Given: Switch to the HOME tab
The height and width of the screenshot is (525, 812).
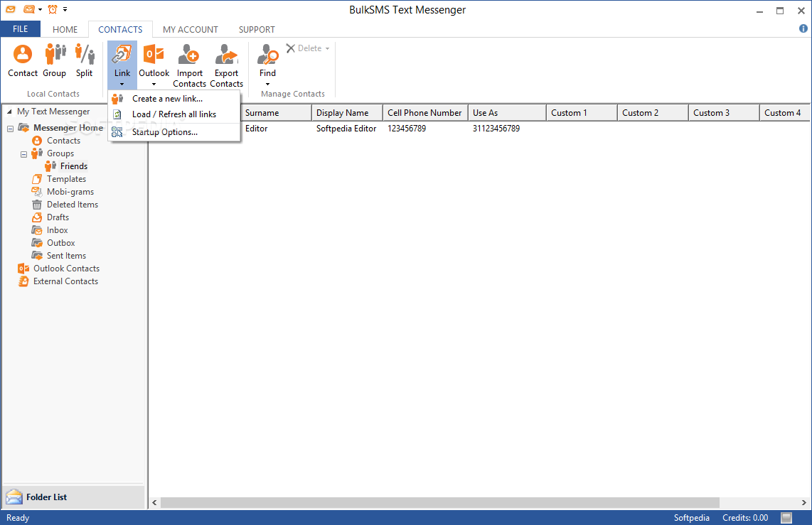Looking at the screenshot, I should point(65,30).
